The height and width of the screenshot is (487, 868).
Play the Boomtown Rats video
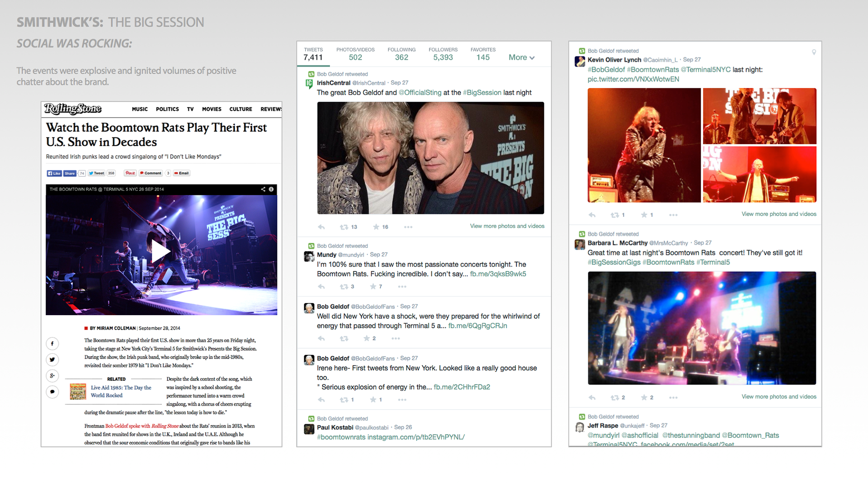160,251
